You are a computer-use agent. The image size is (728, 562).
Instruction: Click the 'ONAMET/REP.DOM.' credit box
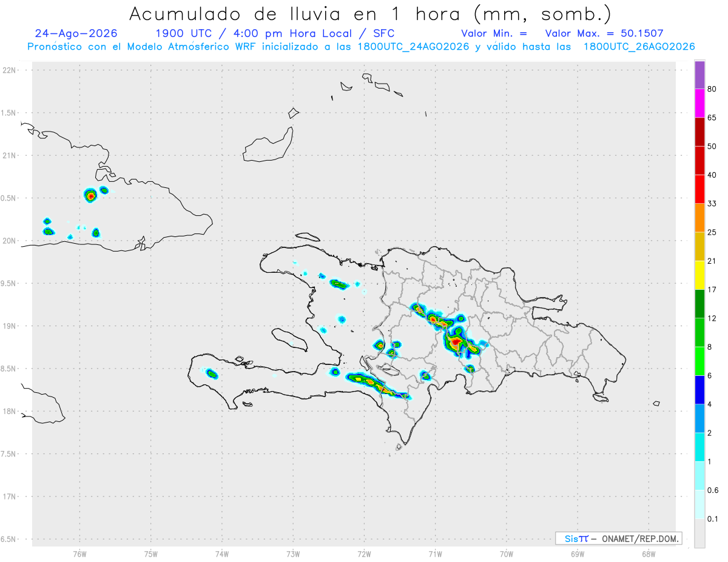(619, 538)
